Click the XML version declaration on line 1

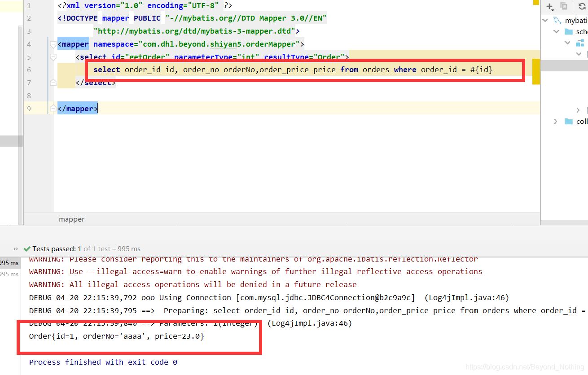(145, 6)
